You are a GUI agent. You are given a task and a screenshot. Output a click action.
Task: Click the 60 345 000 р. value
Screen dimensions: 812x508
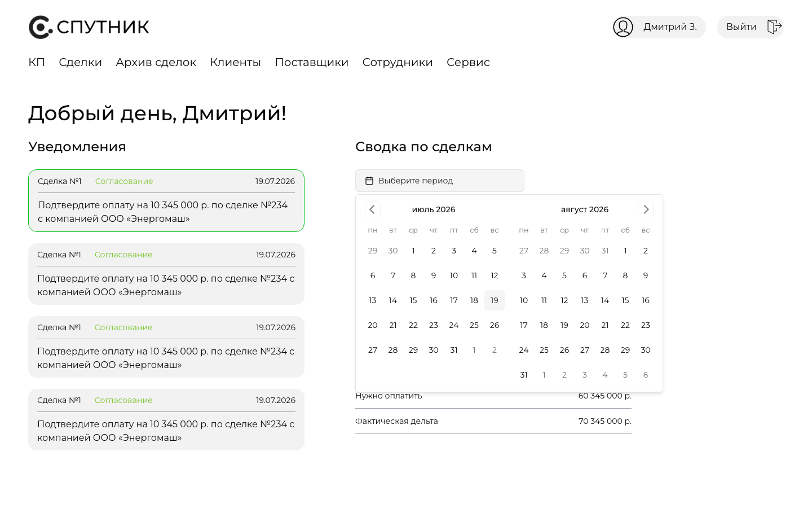coord(605,396)
